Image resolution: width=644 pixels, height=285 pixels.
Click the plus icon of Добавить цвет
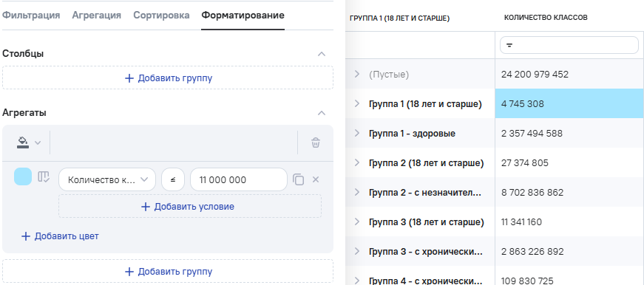(25, 236)
